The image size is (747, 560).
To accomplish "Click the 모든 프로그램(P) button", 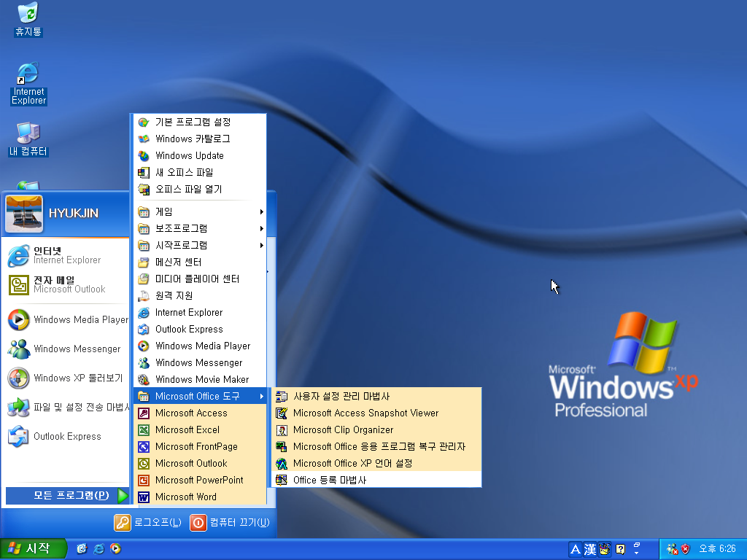I will pyautogui.click(x=67, y=495).
